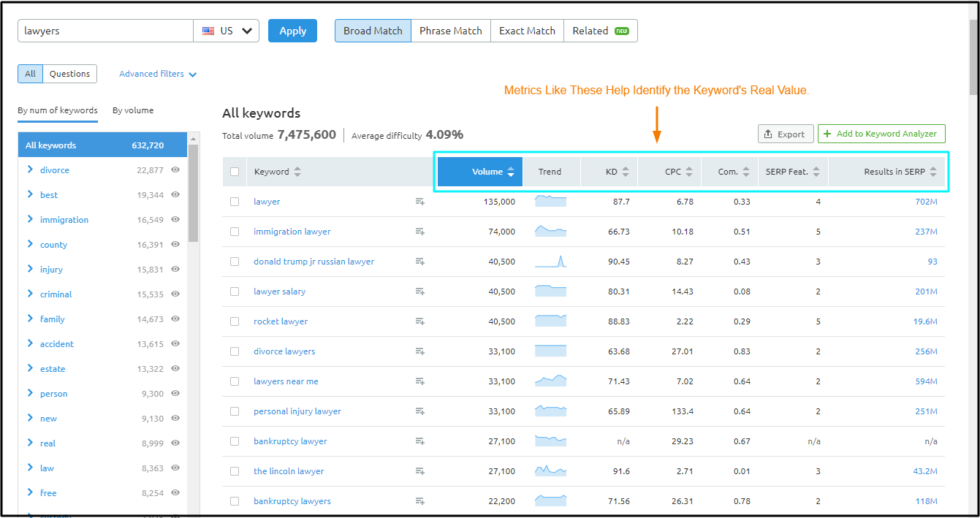The width and height of the screenshot is (980, 518).
Task: Add 'lawyer' keyword to list icon
Action: (419, 202)
